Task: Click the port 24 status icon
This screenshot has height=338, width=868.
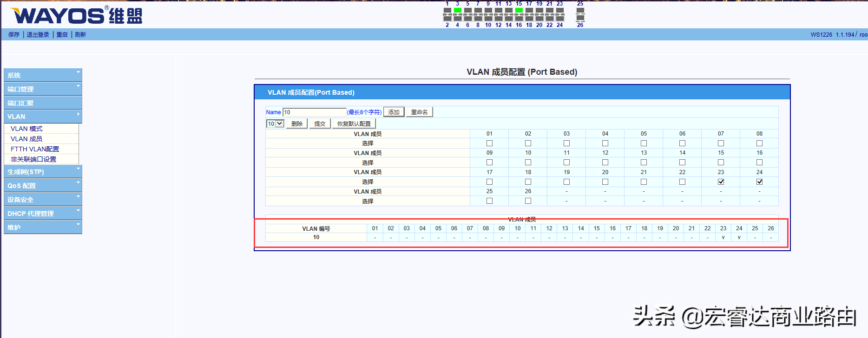Action: (560, 19)
